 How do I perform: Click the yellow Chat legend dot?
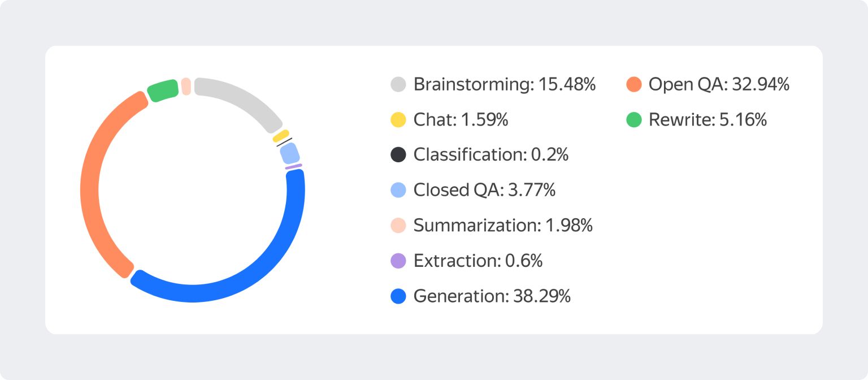(398, 120)
